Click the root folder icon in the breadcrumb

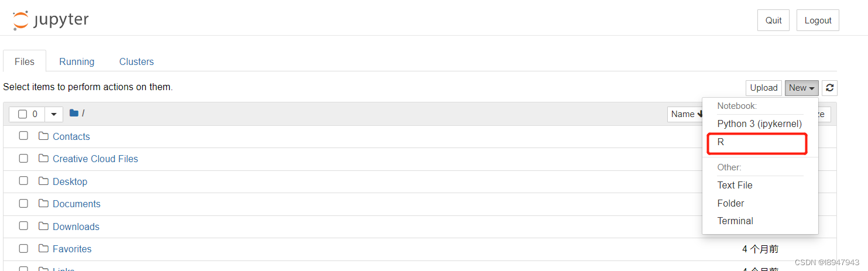coord(74,114)
